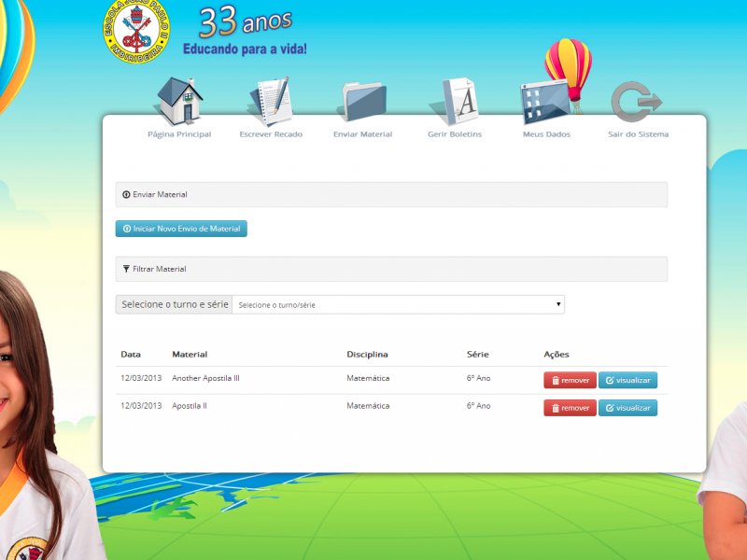Open the Meus Dados window icon
Image resolution: width=747 pixels, height=560 pixels.
[546, 103]
